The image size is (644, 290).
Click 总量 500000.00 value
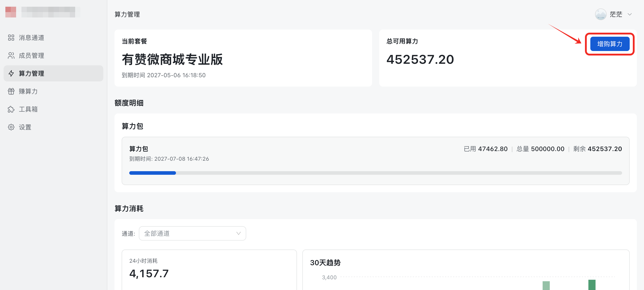(x=540, y=149)
